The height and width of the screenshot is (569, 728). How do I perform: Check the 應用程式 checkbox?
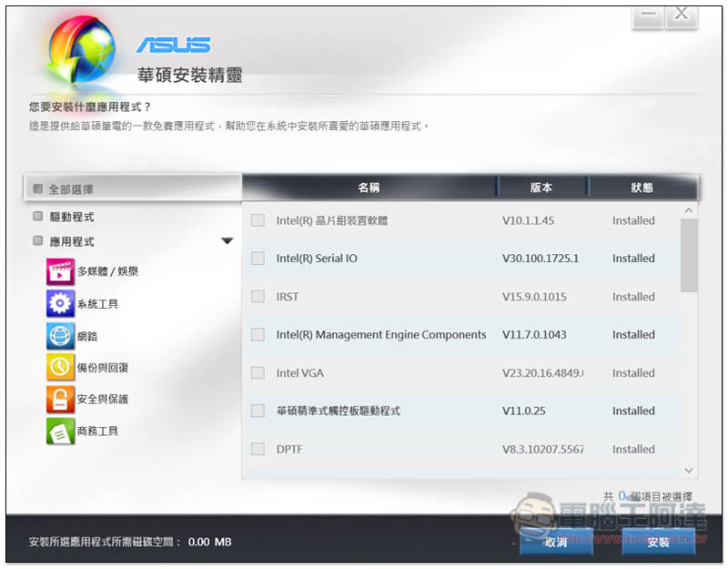pyautogui.click(x=37, y=240)
